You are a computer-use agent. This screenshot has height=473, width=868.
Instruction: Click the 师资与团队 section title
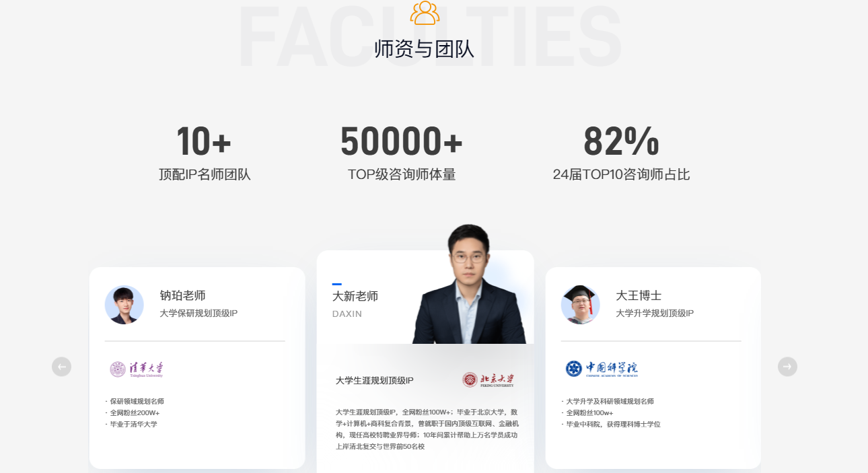click(424, 49)
